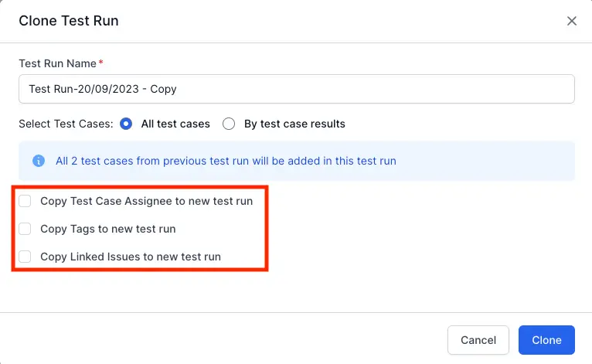This screenshot has height=364, width=592.
Task: Click the Select Test Cases label
Action: pos(66,124)
